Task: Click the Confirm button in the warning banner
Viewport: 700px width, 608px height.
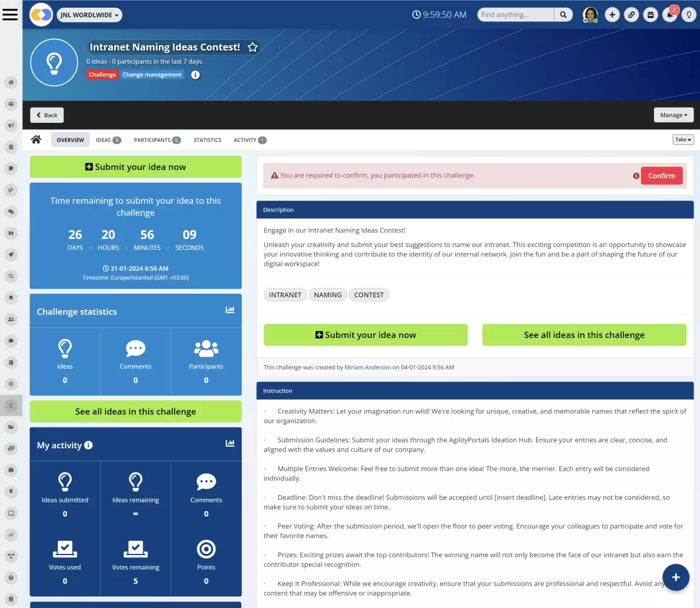Action: pos(662,176)
